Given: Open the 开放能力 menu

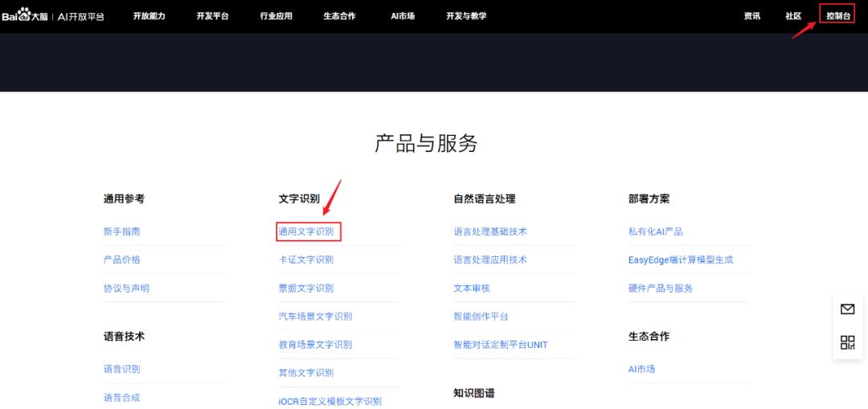Looking at the screenshot, I should [149, 16].
